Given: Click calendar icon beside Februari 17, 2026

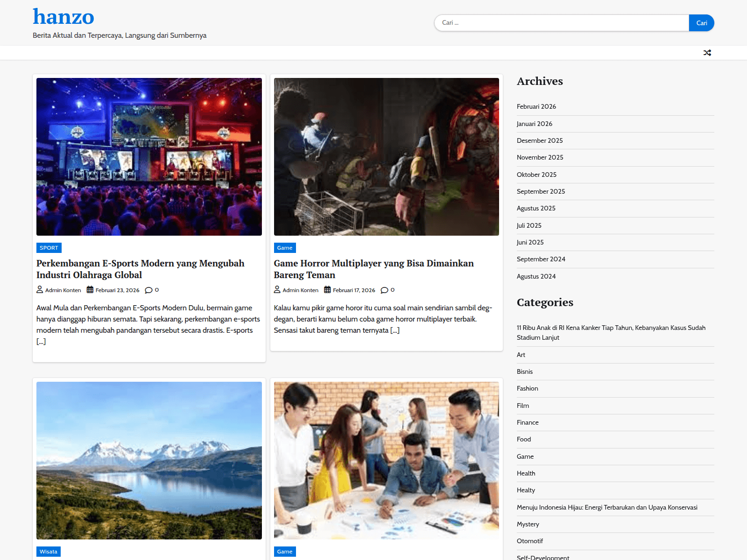Looking at the screenshot, I should [327, 290].
